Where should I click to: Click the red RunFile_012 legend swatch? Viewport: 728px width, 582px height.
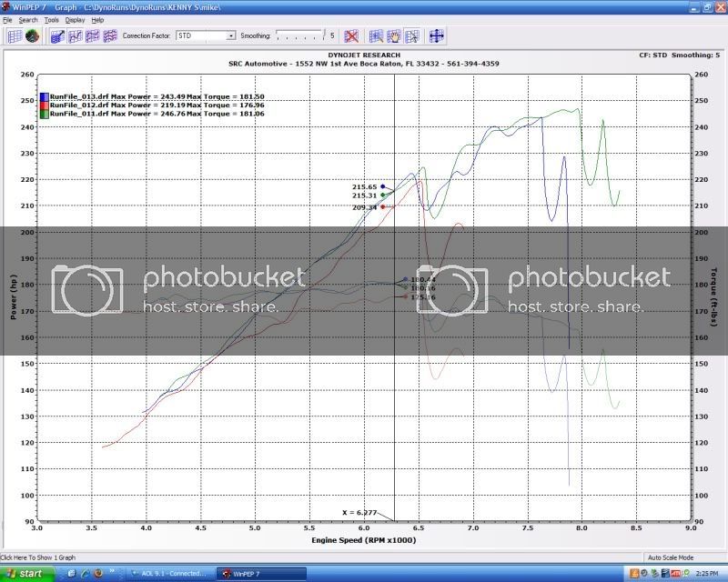[x=44, y=105]
